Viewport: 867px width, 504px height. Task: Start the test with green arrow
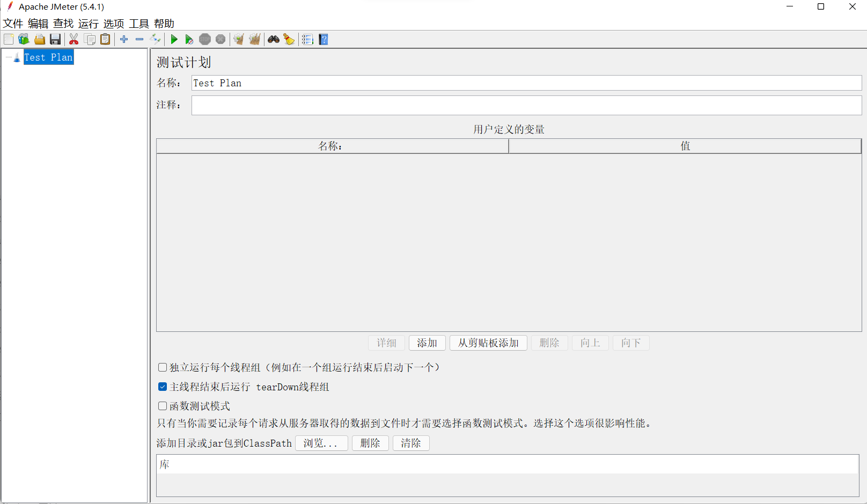174,39
